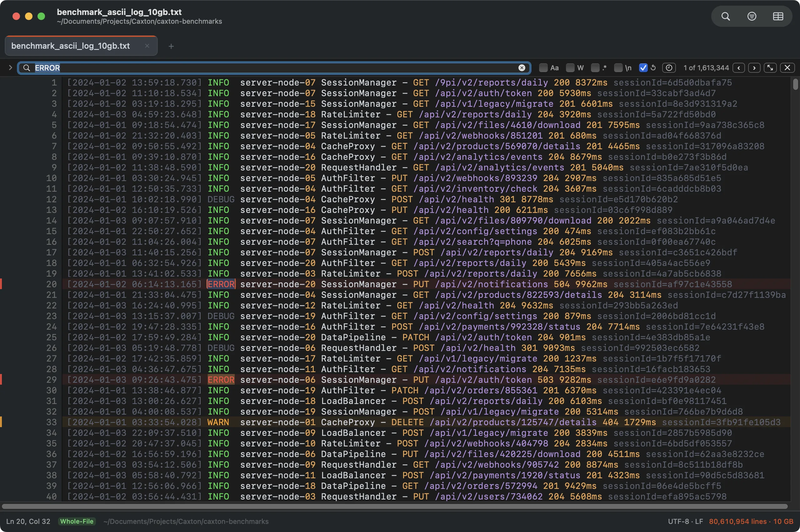Viewport: 800px width, 532px height.
Task: Enable multiline \n checkbox
Action: (618, 68)
